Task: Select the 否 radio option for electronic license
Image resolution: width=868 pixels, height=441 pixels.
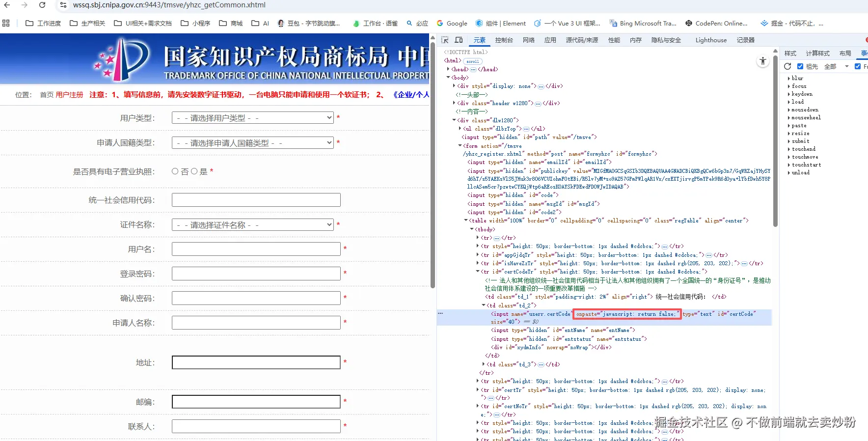Action: click(175, 171)
